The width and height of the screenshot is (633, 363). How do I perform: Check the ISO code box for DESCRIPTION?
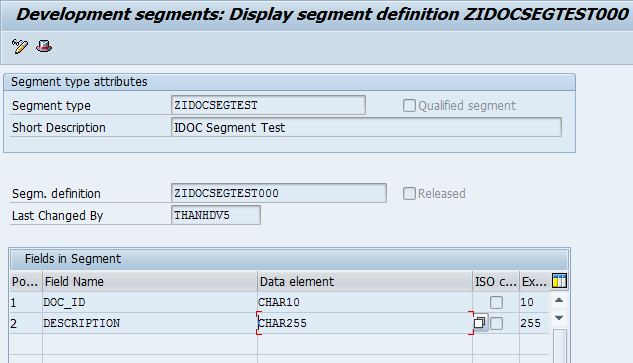[x=496, y=323]
